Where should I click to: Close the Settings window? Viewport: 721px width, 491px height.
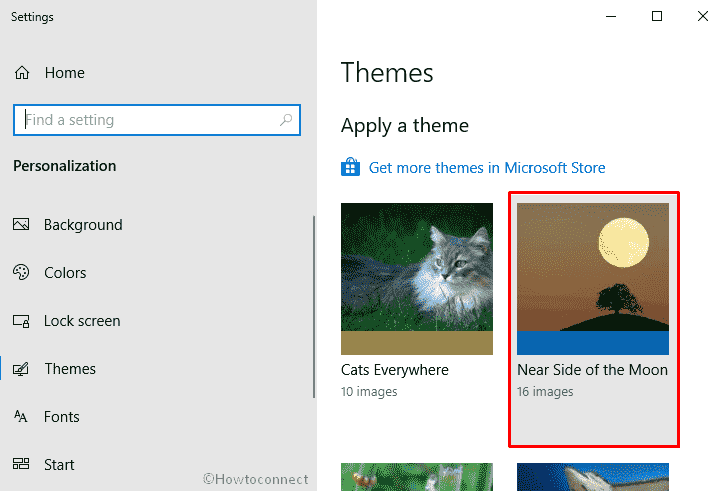702,16
